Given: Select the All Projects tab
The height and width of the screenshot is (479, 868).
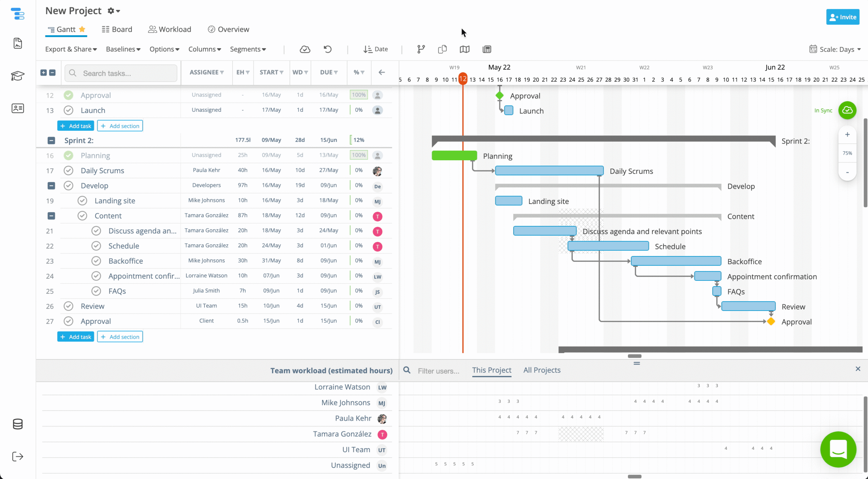Looking at the screenshot, I should [541, 370].
